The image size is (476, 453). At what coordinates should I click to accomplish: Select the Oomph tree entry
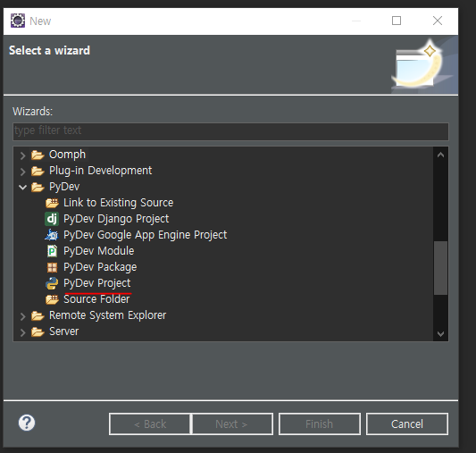coord(67,155)
